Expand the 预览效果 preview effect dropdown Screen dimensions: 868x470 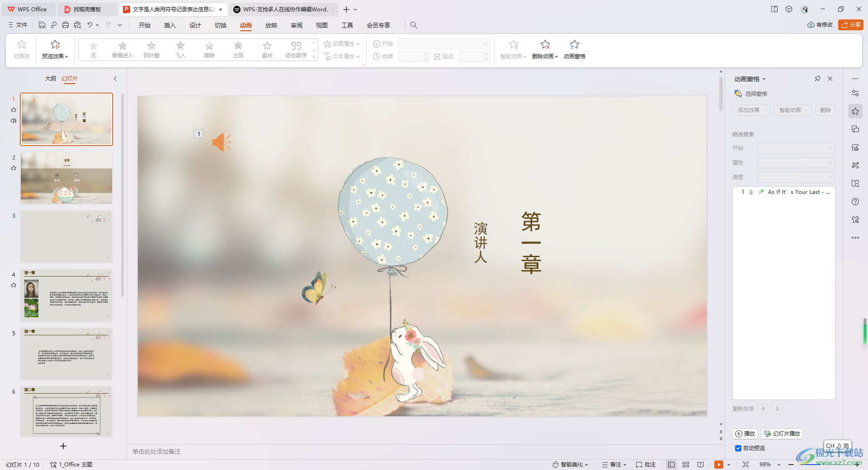click(x=55, y=56)
